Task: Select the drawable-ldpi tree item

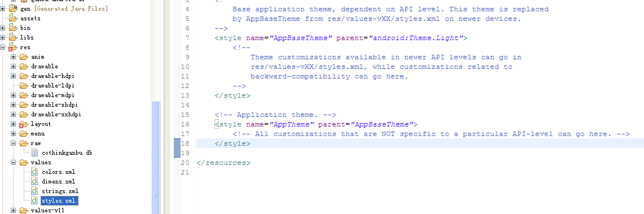Action: 52,85
